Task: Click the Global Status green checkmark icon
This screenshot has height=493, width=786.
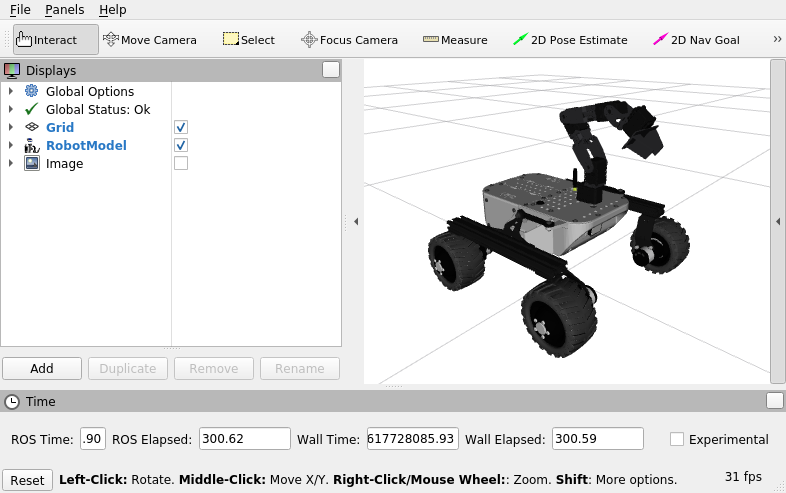Action: click(32, 109)
